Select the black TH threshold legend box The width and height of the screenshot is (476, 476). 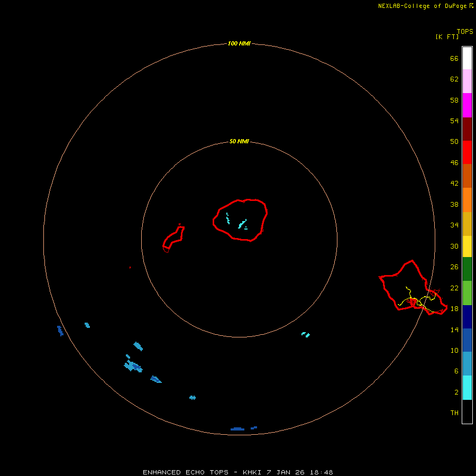pos(467,411)
